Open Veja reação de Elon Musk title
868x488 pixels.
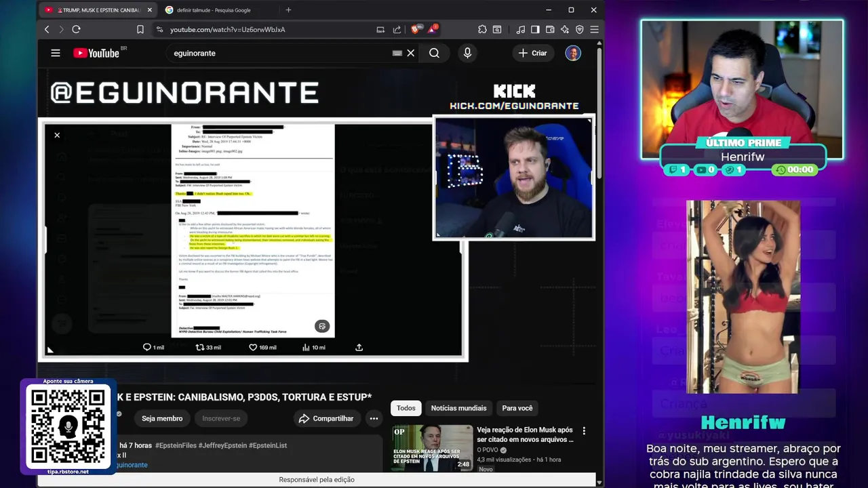click(525, 434)
